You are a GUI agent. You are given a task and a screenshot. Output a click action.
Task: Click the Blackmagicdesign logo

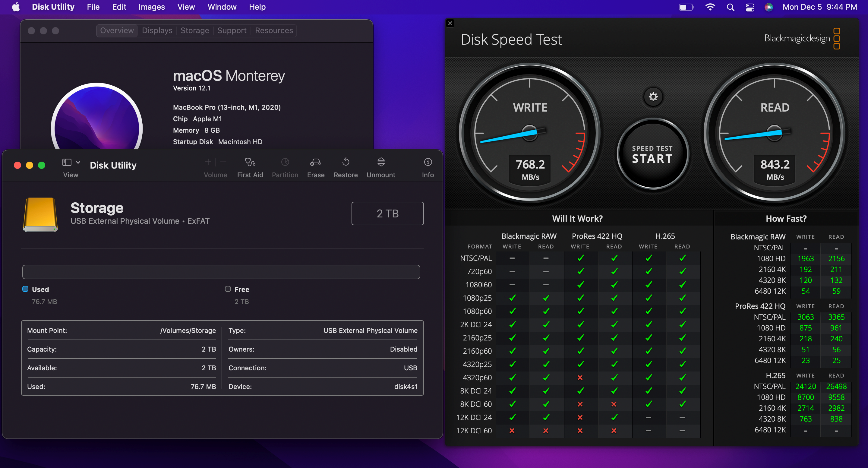point(802,38)
